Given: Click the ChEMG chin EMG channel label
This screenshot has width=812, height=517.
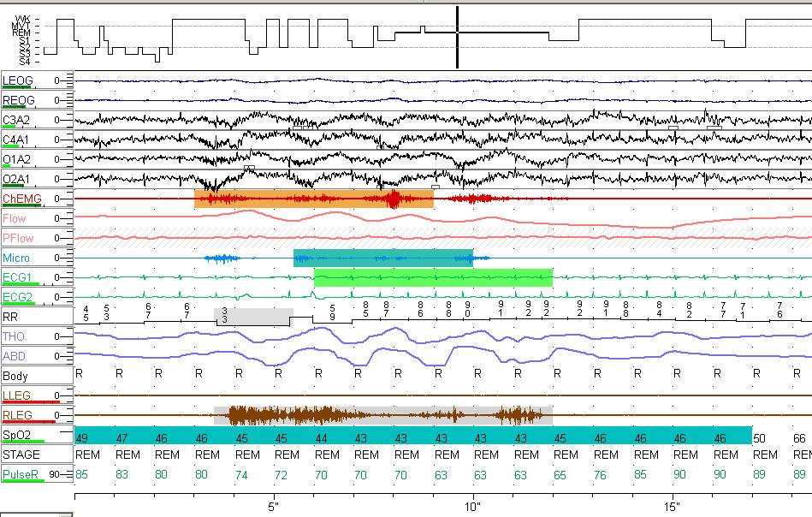Looking at the screenshot, I should (x=21, y=199).
